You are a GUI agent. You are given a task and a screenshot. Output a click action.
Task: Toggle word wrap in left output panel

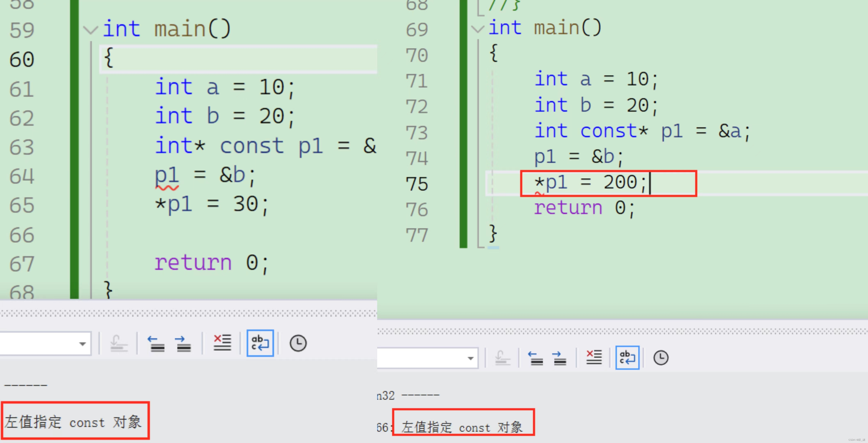(x=260, y=343)
